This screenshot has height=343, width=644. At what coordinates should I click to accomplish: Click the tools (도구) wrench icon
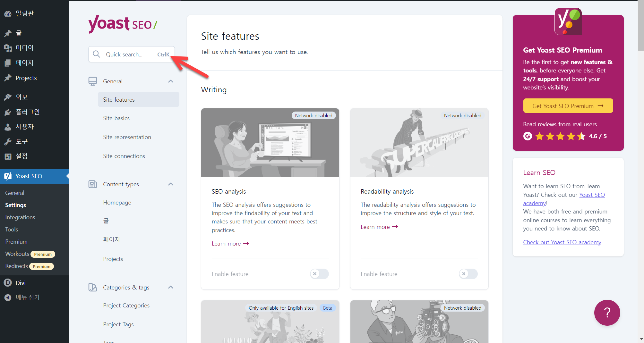[8, 141]
